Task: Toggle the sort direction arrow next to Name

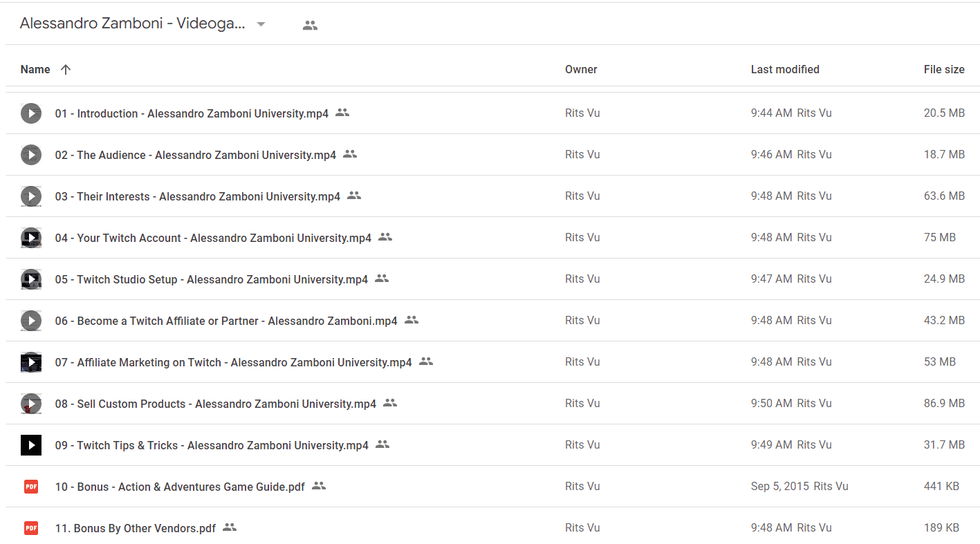Action: (66, 69)
